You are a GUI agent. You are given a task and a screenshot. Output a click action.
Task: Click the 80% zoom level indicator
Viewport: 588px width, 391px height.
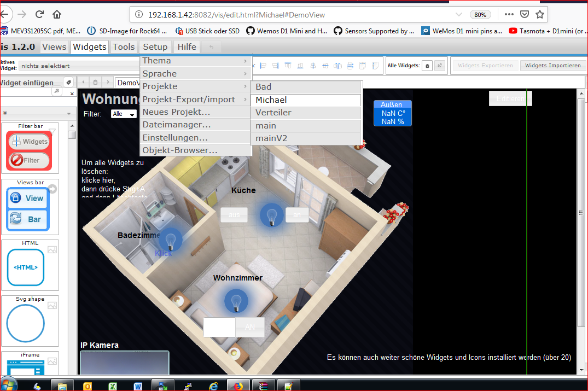(480, 15)
